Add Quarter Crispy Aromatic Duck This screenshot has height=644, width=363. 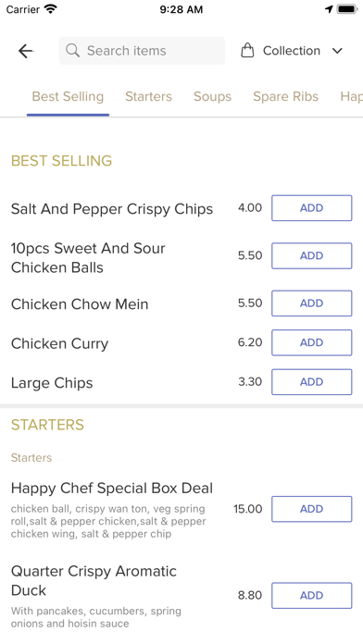pyautogui.click(x=312, y=596)
